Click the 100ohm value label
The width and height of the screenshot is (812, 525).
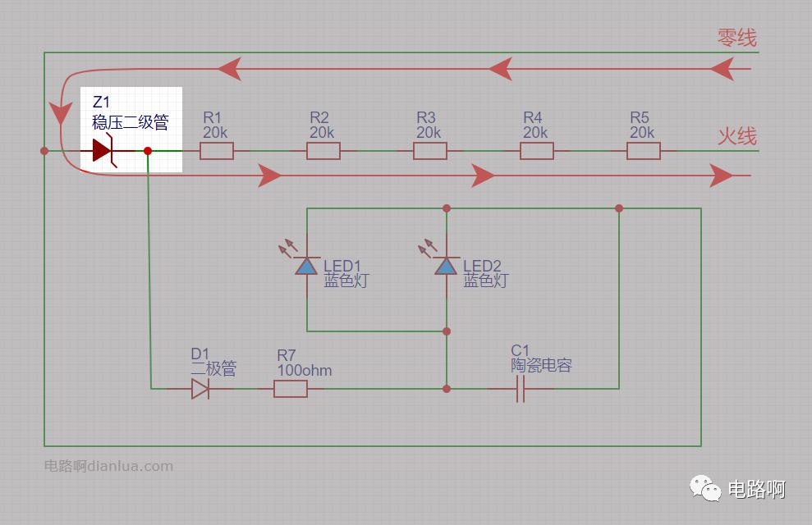(x=304, y=370)
